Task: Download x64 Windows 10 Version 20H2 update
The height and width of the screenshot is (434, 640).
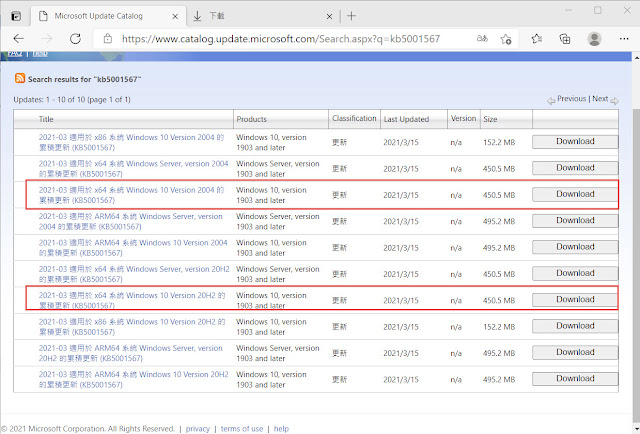Action: [x=575, y=300]
